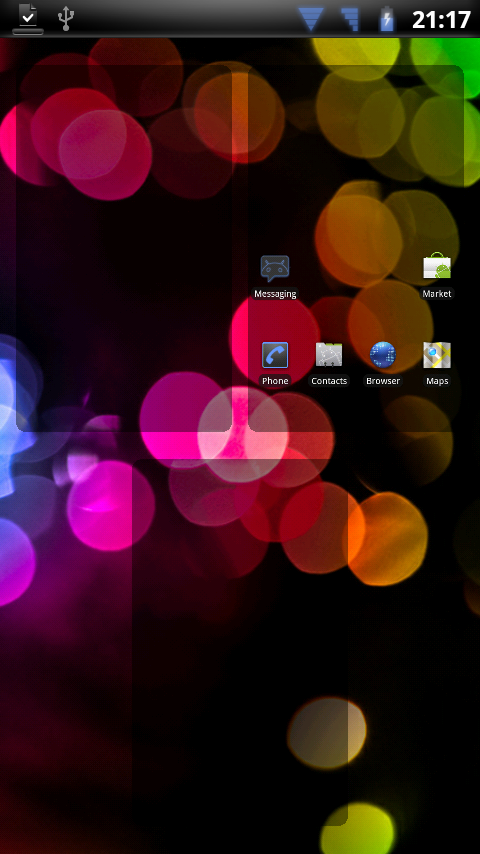Screen dimensions: 480x854
Task: Tap the mobile network signal bars
Action: (350, 20)
